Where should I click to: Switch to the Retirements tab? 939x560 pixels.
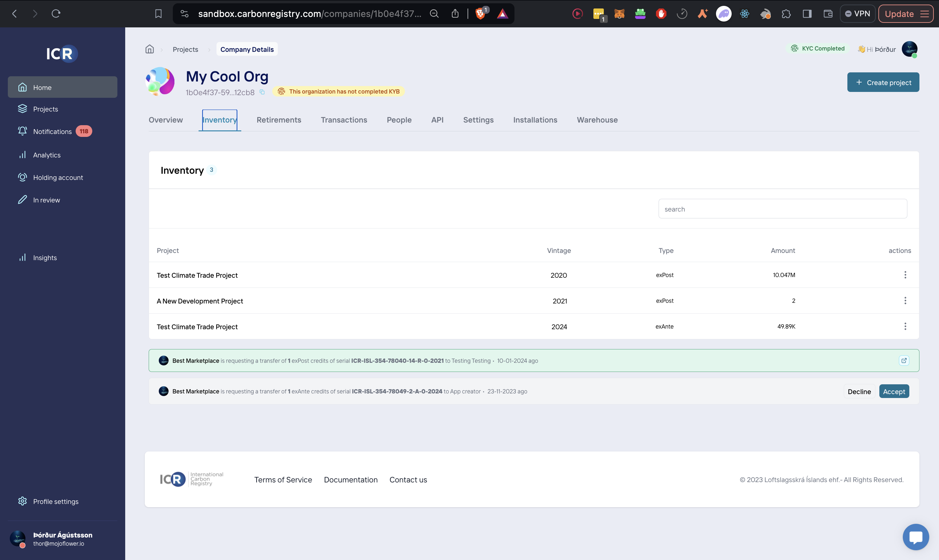coord(279,120)
